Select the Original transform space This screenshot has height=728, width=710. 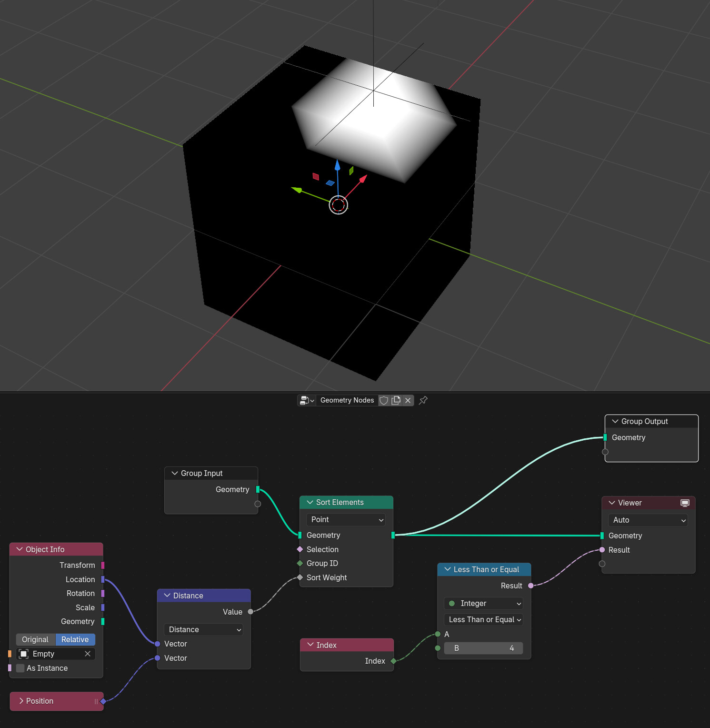(35, 639)
